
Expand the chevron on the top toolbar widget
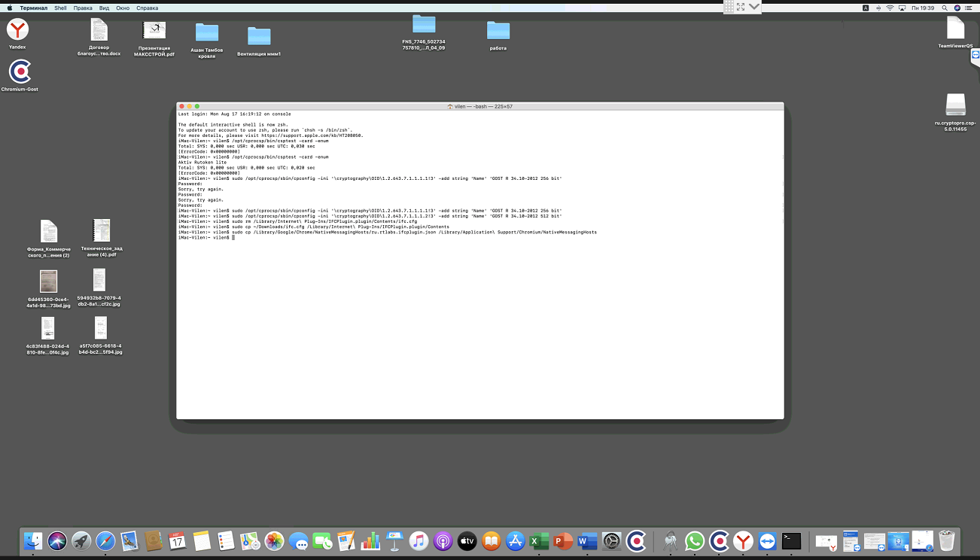pyautogui.click(x=754, y=7)
